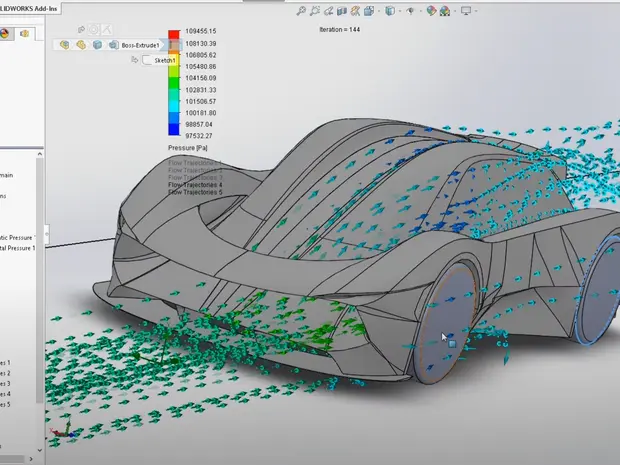Click the Zoom to Fit icon
Image resolution: width=620 pixels, height=465 pixels.
click(301, 11)
